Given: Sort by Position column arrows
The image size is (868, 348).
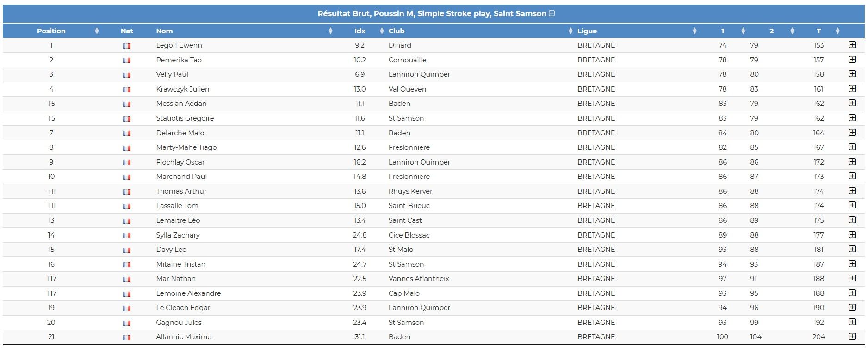Looking at the screenshot, I should [97, 31].
